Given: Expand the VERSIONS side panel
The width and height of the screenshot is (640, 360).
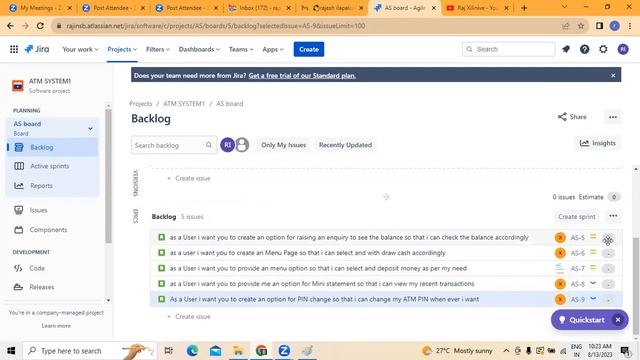Looking at the screenshot, I should [x=136, y=183].
